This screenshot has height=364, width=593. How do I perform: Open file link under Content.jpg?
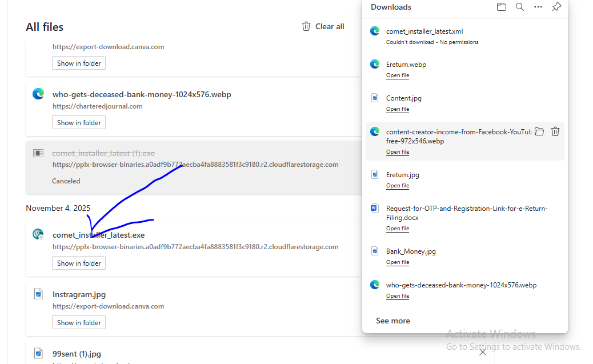click(x=397, y=109)
